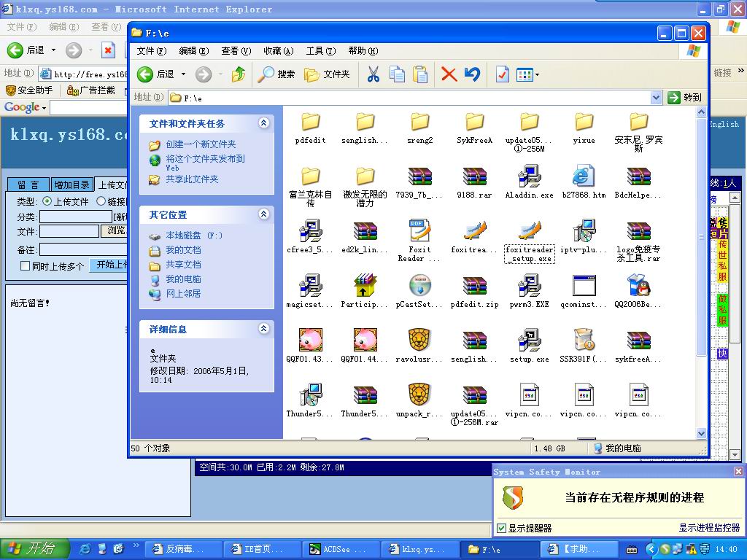Image resolution: width=747 pixels, height=560 pixels.
Task: Open 网上邻居 link
Action: pos(183,294)
